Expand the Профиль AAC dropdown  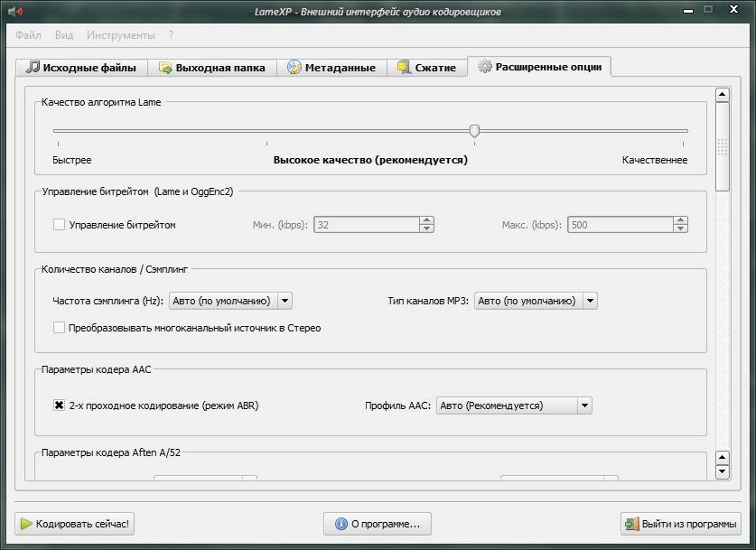coord(514,406)
